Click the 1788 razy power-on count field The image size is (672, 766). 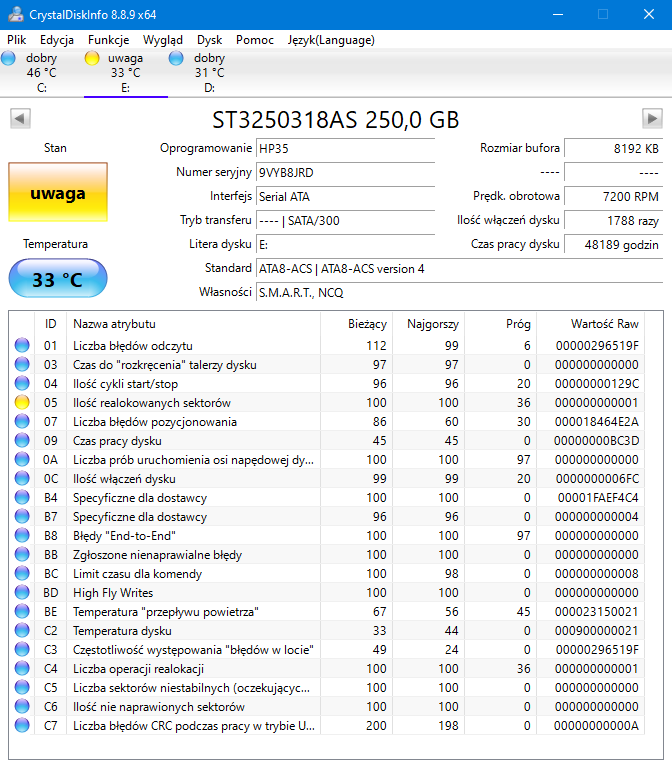[x=613, y=220]
